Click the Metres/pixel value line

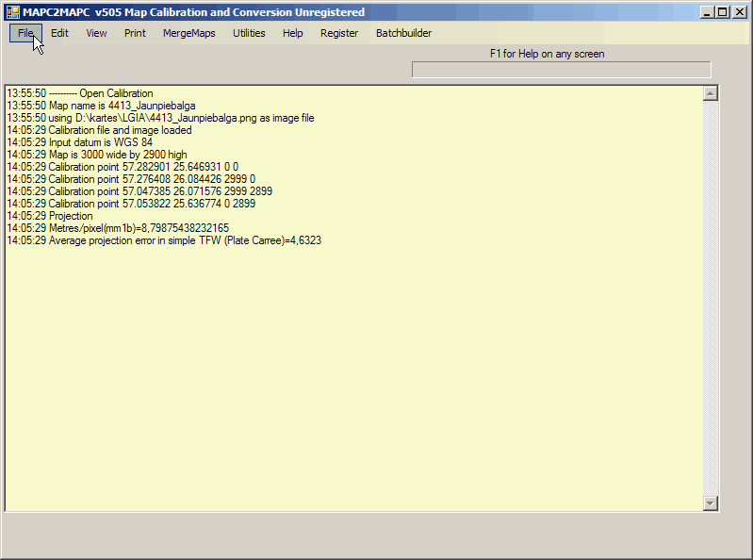click(x=118, y=228)
